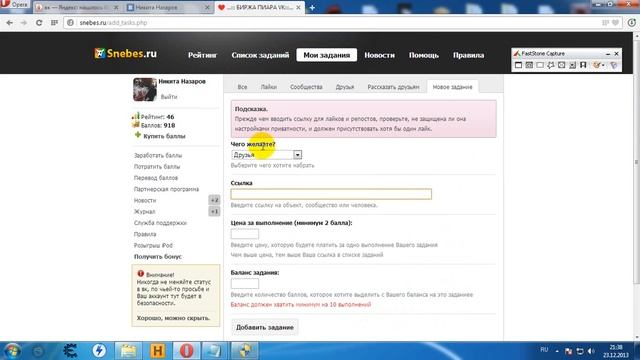Viewport: 640px width, 360px height.
Task: Select the Лайки tab
Action: tap(269, 87)
